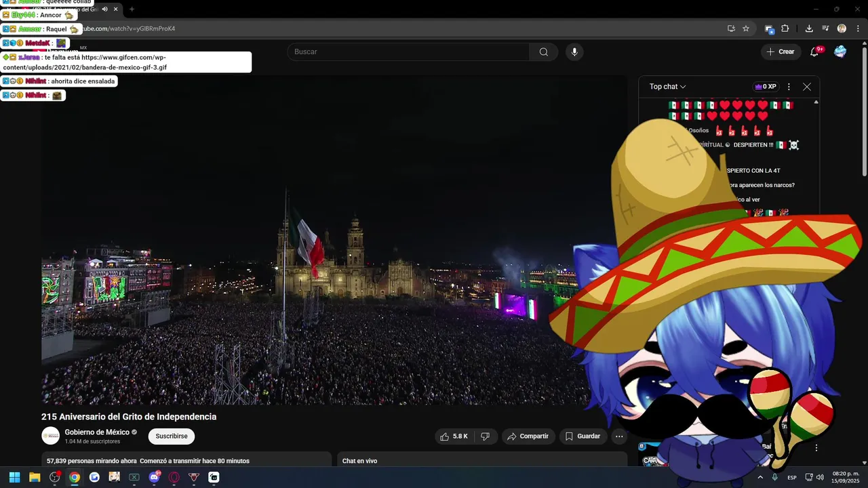Open Chrome three-dot menu
Image resolution: width=868 pixels, height=488 pixels.
point(858,28)
